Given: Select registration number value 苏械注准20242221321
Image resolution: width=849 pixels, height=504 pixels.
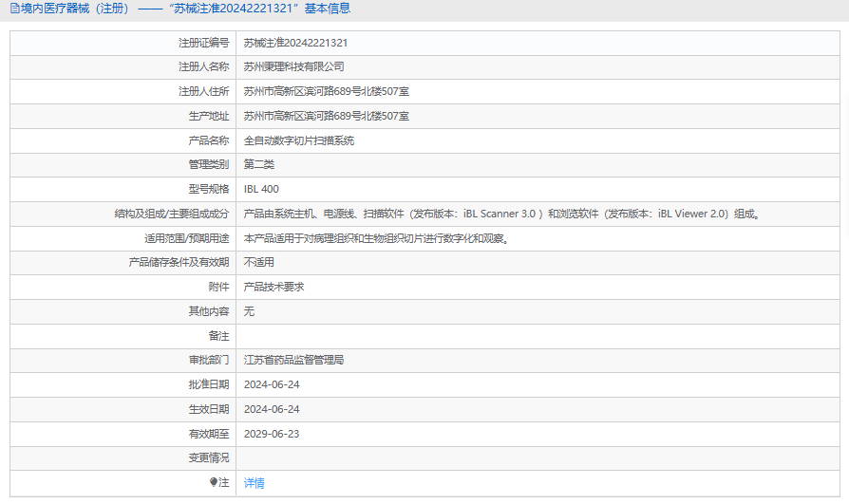Looking at the screenshot, I should [295, 43].
